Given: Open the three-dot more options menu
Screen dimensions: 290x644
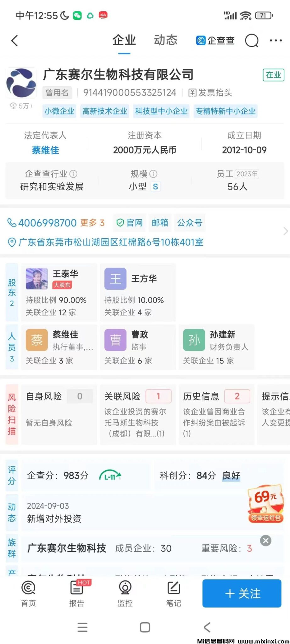Looking at the screenshot, I should click(276, 41).
